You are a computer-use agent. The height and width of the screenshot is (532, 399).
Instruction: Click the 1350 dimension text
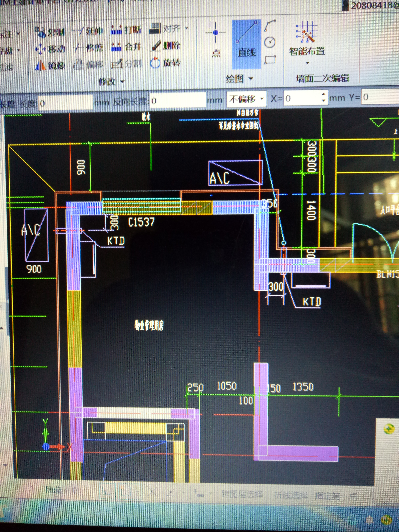303,387
